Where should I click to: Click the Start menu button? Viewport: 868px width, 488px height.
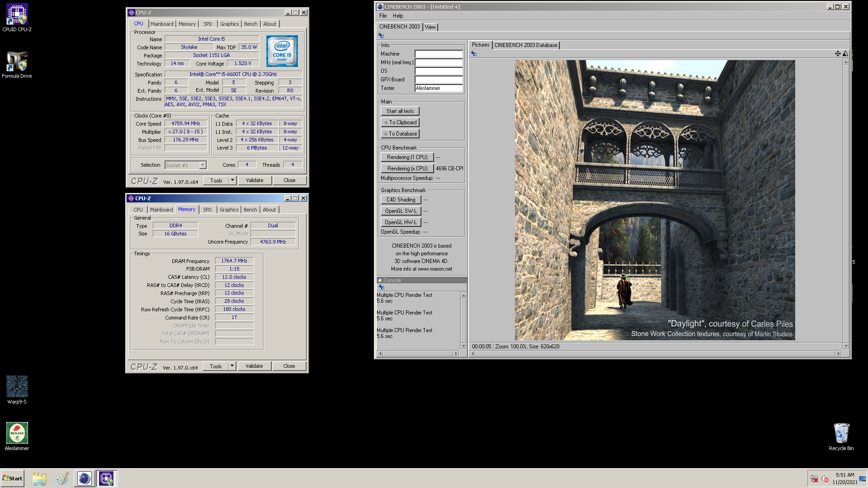(x=12, y=479)
